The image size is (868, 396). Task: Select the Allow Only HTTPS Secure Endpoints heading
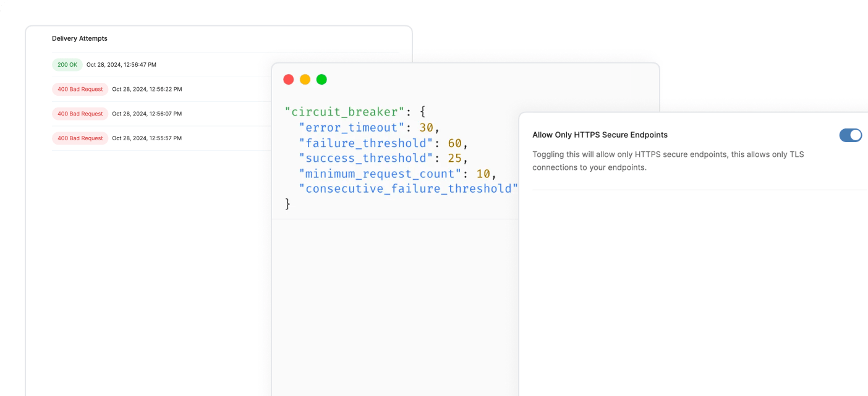click(600, 134)
